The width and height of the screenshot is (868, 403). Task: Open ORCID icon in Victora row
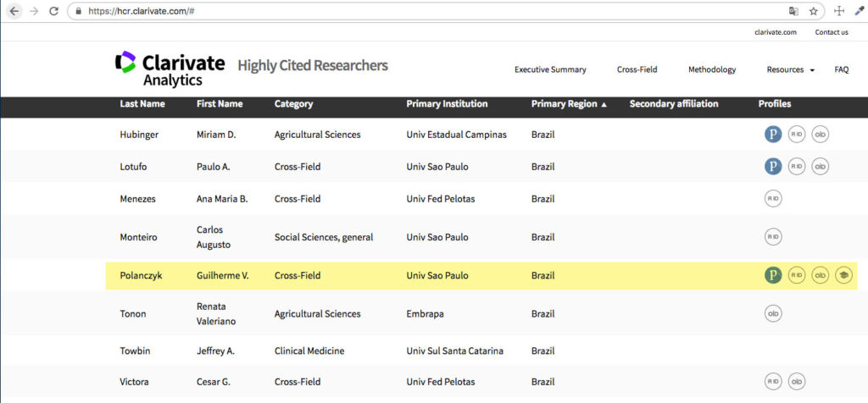point(797,382)
